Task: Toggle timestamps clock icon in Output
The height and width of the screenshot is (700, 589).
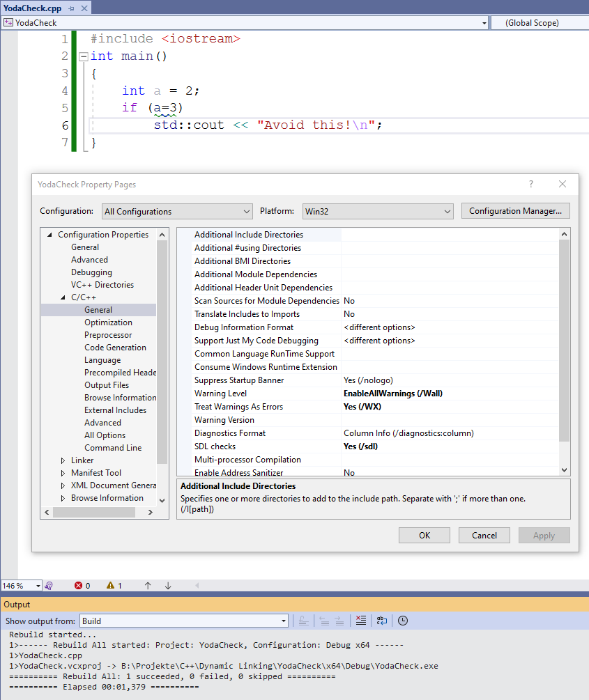Action: 403,621
